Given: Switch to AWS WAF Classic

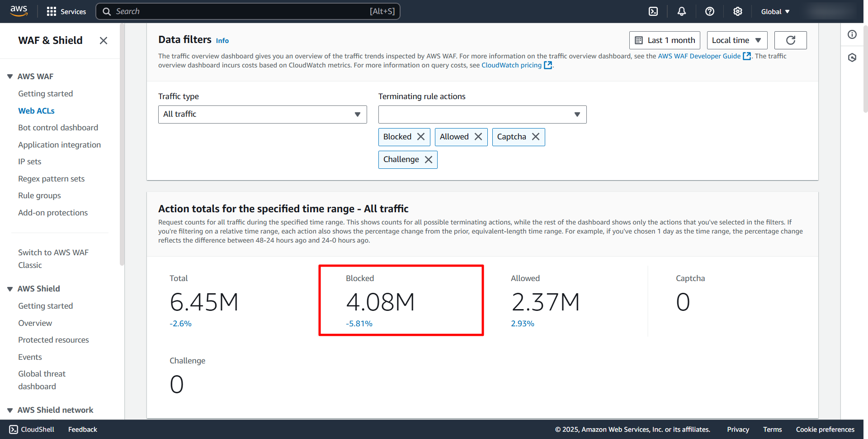Looking at the screenshot, I should [53, 259].
